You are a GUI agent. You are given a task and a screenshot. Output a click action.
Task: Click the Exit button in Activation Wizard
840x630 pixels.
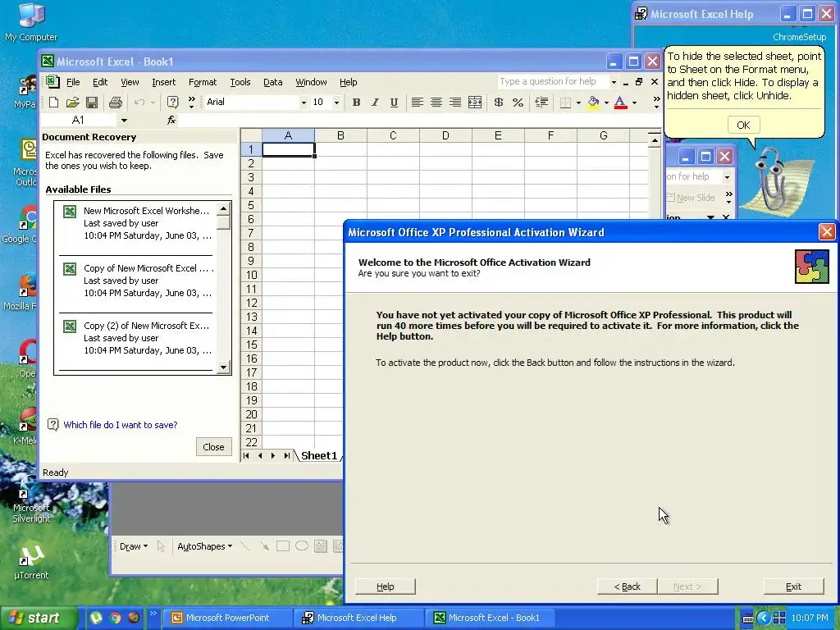click(793, 587)
